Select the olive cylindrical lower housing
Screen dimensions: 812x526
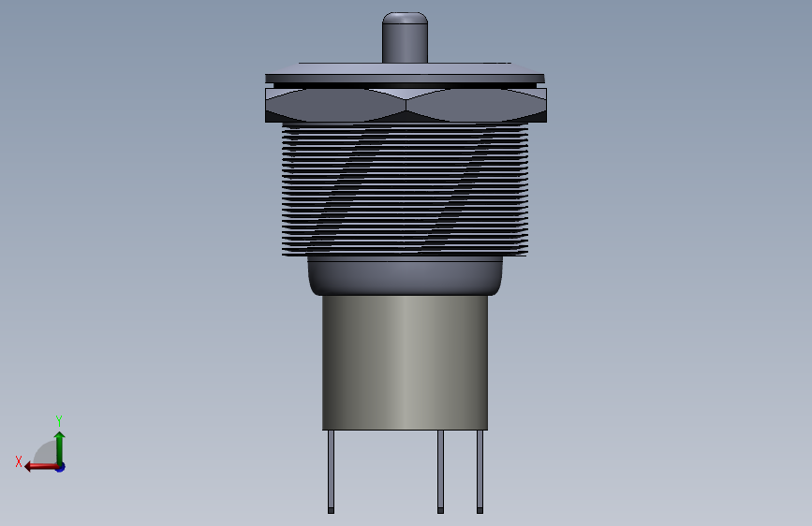pos(405,362)
